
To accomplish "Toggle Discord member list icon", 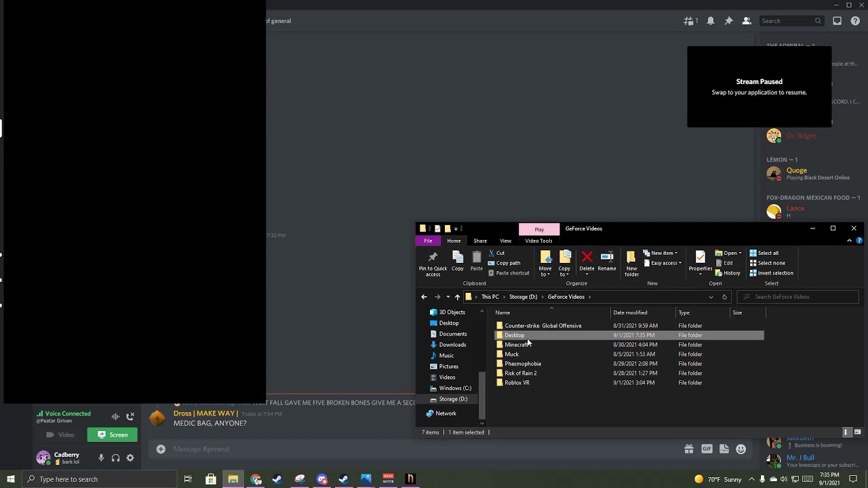I will [747, 21].
